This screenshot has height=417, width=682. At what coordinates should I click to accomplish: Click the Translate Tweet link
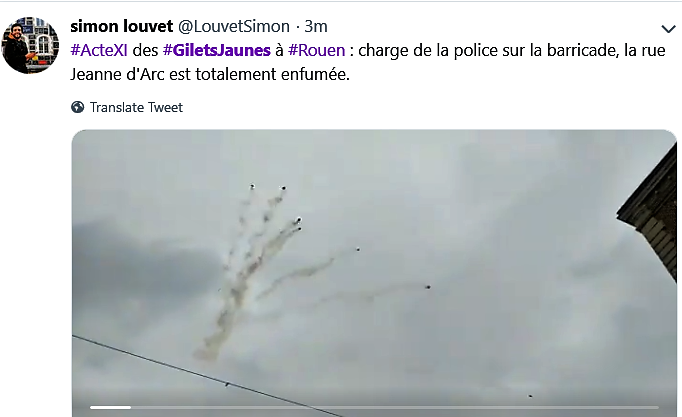point(136,107)
